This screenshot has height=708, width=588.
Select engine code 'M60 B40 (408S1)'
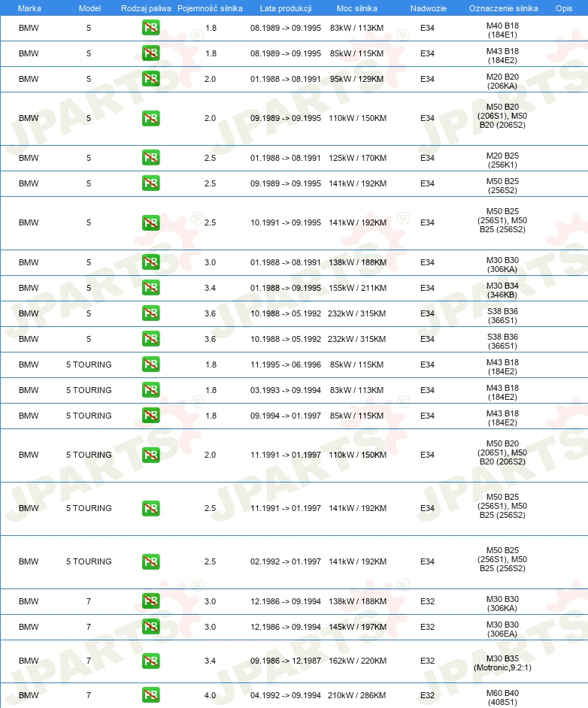502,697
